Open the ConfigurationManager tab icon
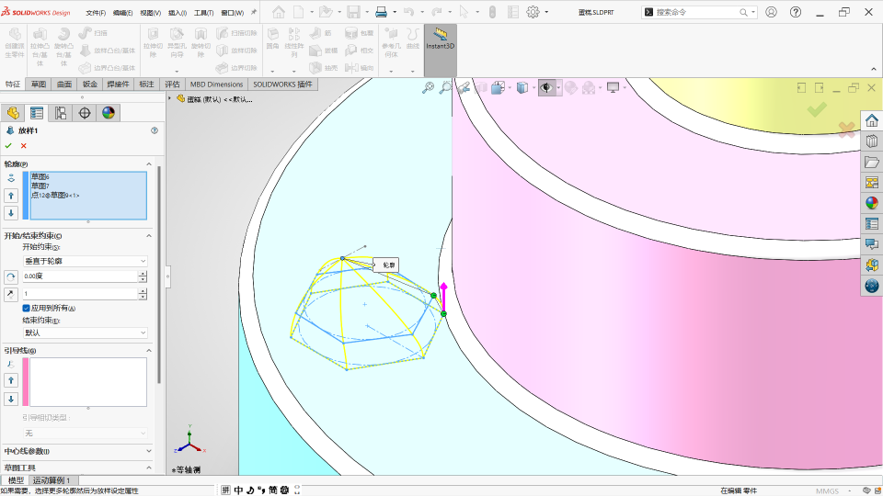The height and width of the screenshot is (496, 883). tap(60, 113)
